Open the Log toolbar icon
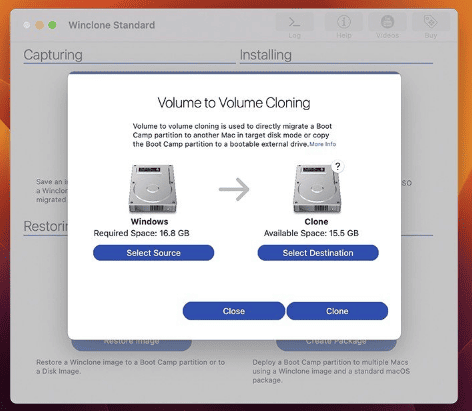This screenshot has height=411, width=472. click(294, 26)
